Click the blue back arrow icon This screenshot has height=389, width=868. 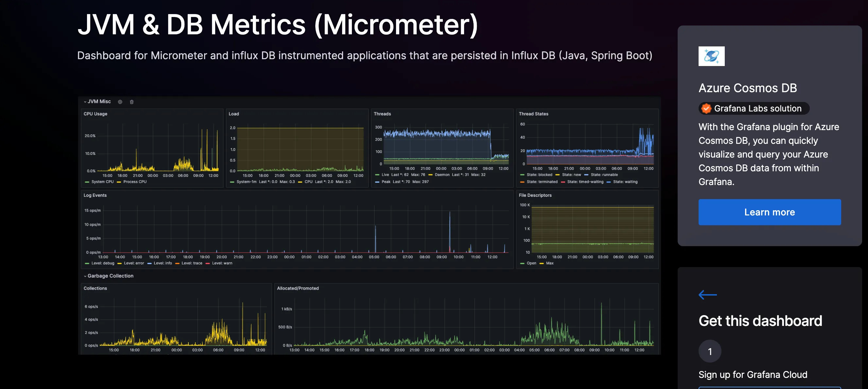(708, 295)
